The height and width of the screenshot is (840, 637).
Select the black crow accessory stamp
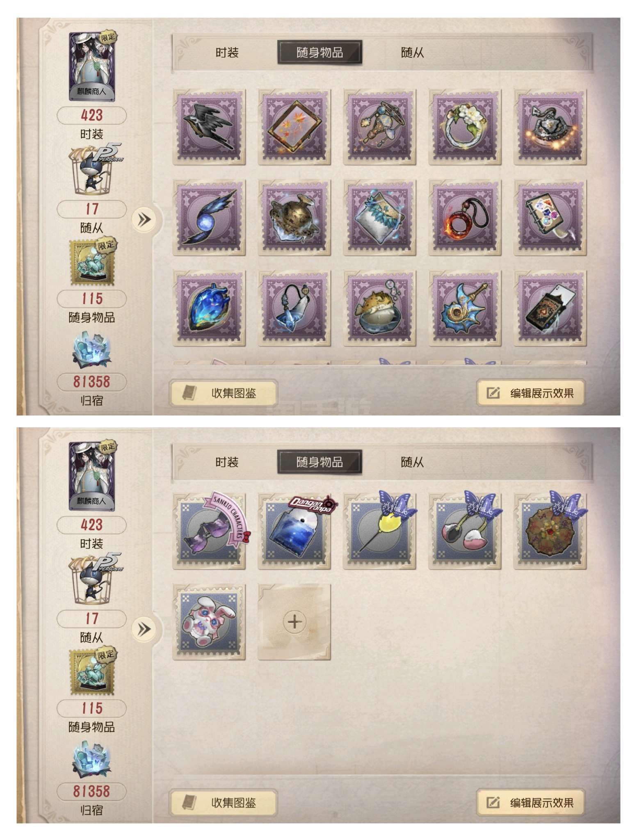point(209,127)
